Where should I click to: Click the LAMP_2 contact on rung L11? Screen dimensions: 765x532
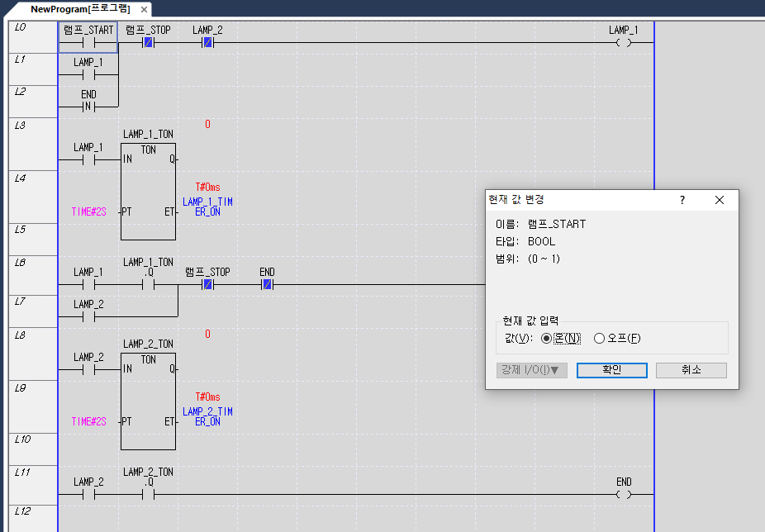88,495
